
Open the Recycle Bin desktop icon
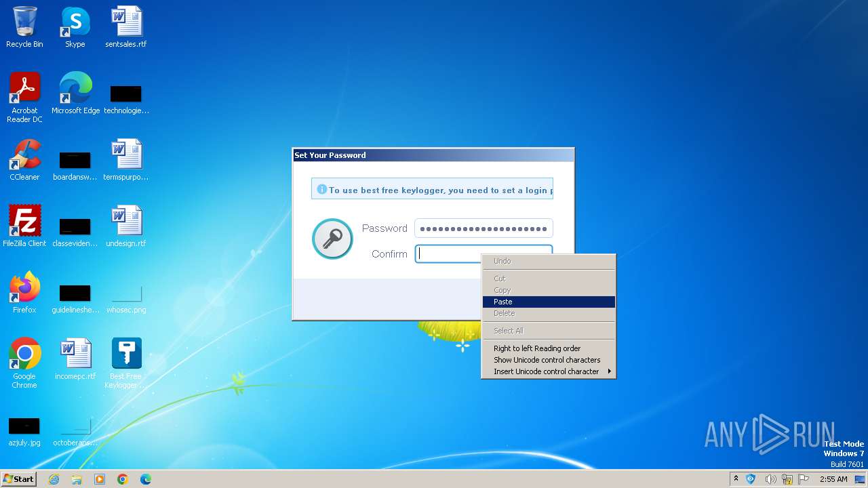[x=24, y=27]
